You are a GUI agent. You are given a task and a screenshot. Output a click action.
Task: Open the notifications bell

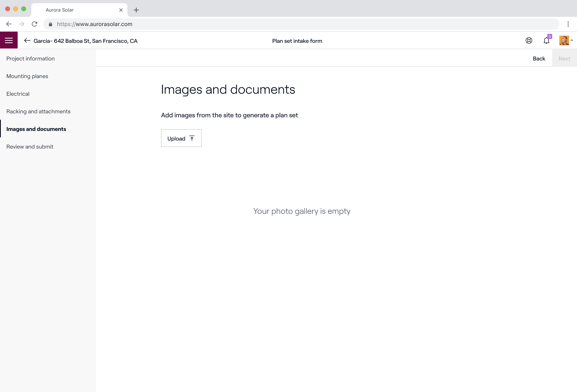point(547,40)
